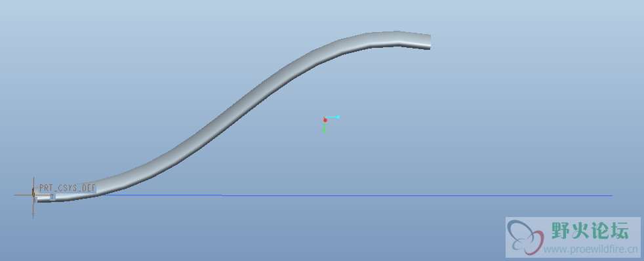The height and width of the screenshot is (261, 644).
Task: Click the y axis label below origin
Action: (33, 216)
